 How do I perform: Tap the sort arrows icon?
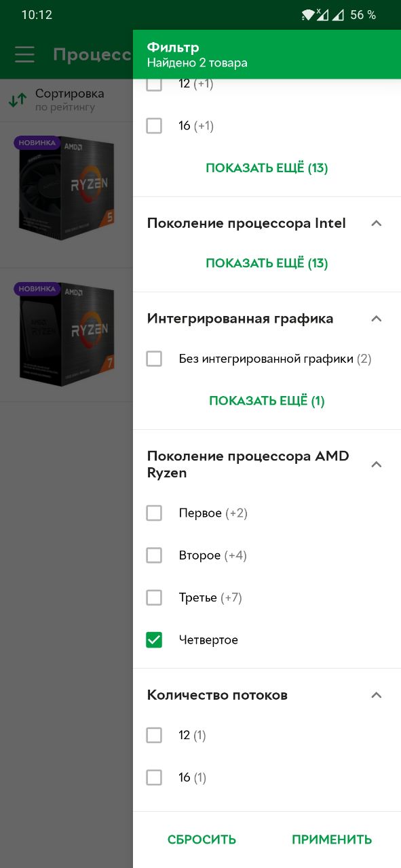[x=18, y=100]
